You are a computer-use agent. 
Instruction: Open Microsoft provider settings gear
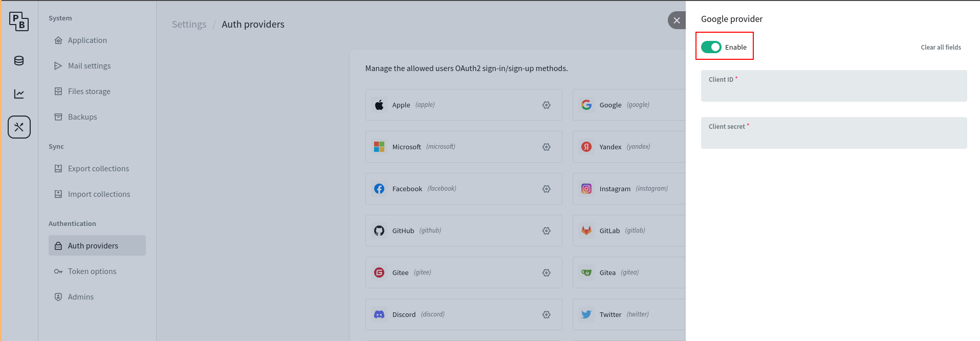[x=547, y=147]
